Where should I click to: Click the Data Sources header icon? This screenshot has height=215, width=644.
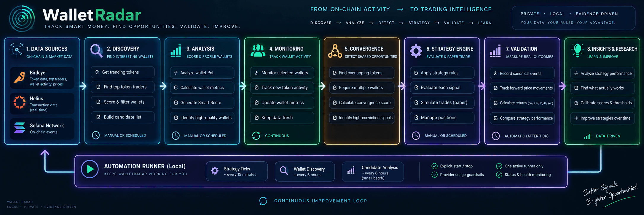pos(17,50)
